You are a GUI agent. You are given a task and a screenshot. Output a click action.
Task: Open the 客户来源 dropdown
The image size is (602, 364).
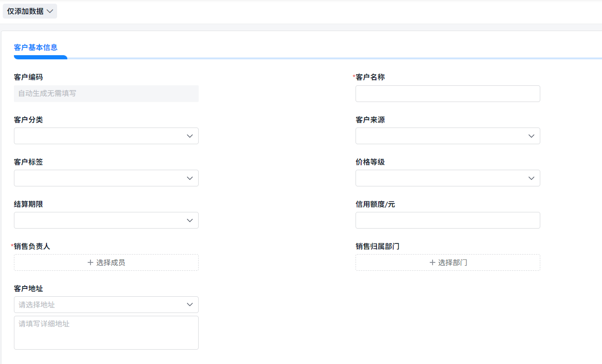(x=447, y=136)
